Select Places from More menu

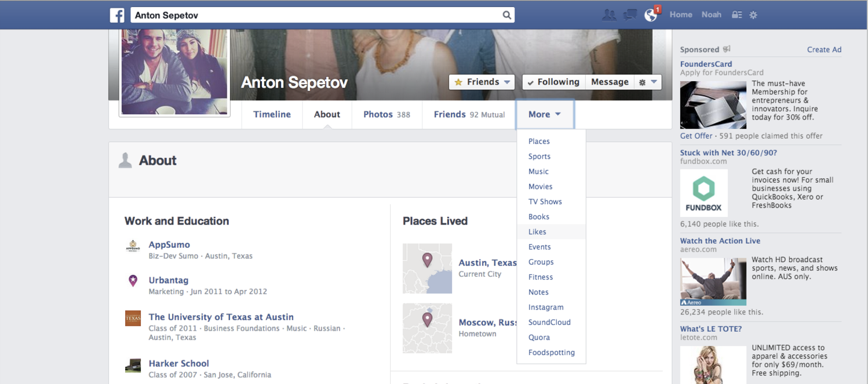click(551, 142)
